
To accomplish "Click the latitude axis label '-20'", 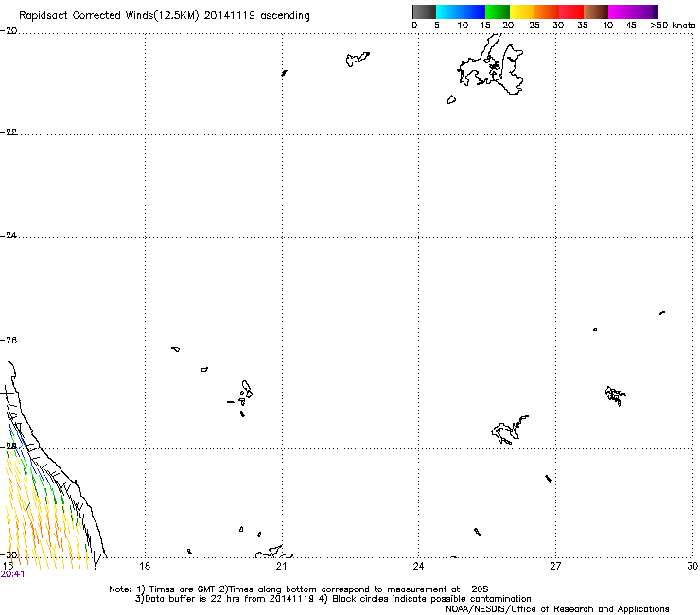I will 9,31.
